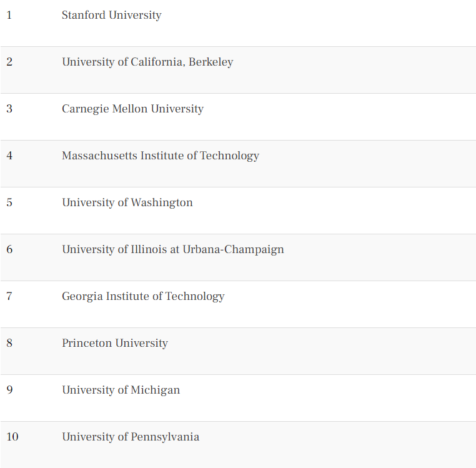
Task: Click rank number 3
Action: coord(9,109)
